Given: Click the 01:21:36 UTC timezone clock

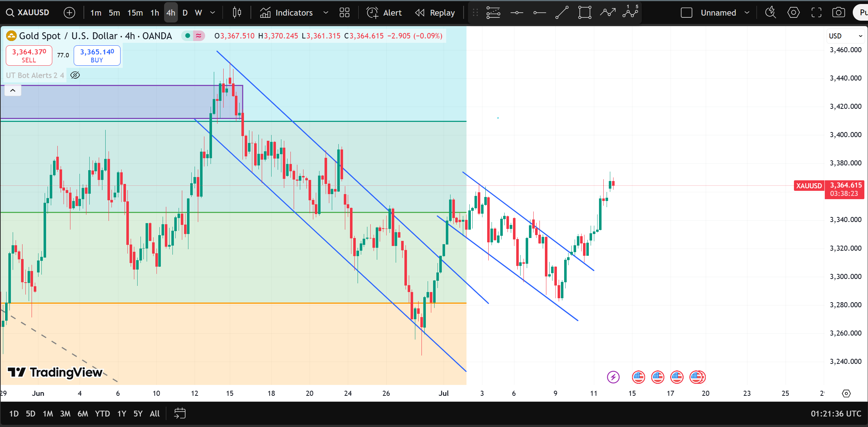Looking at the screenshot, I should tap(836, 414).
